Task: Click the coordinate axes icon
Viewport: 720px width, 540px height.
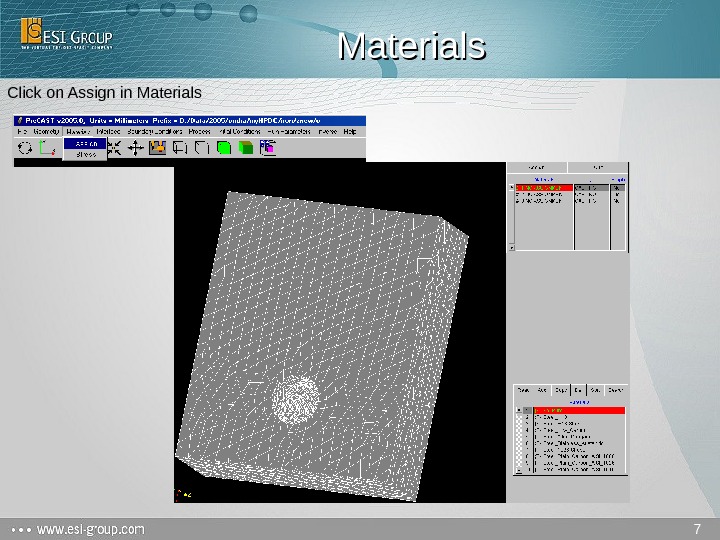Action: point(45,148)
